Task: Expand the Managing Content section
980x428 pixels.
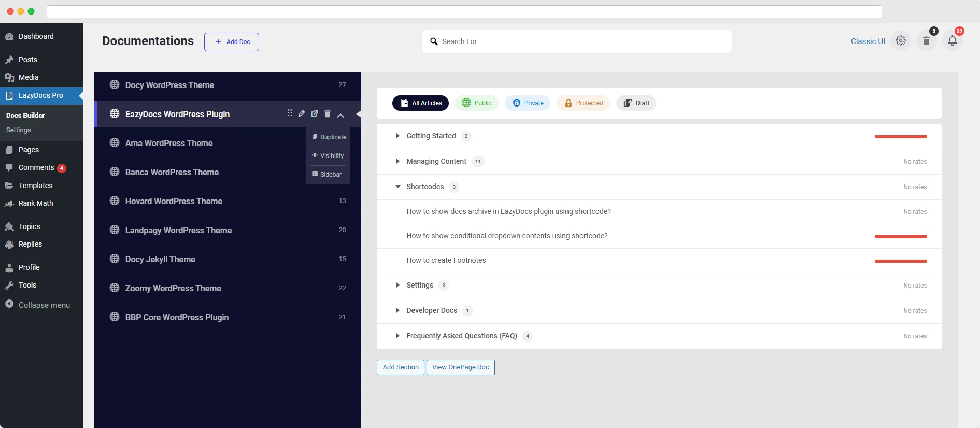Action: [397, 161]
